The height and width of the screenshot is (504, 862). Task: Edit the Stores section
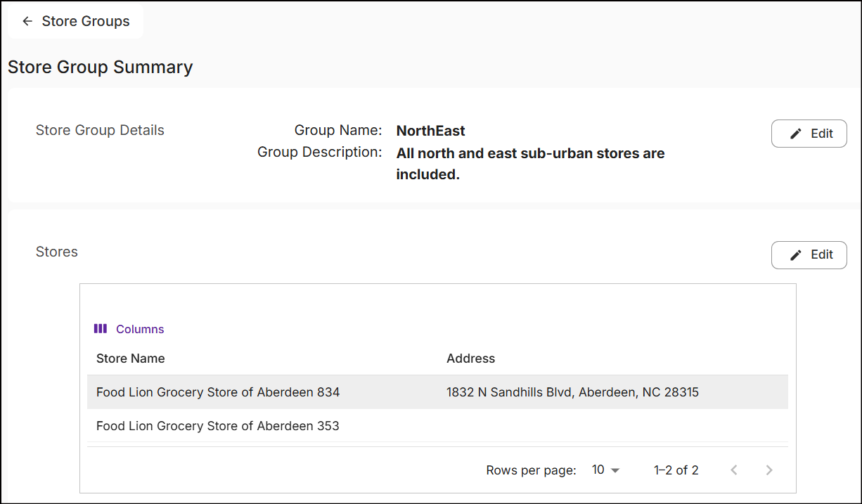[x=809, y=254]
